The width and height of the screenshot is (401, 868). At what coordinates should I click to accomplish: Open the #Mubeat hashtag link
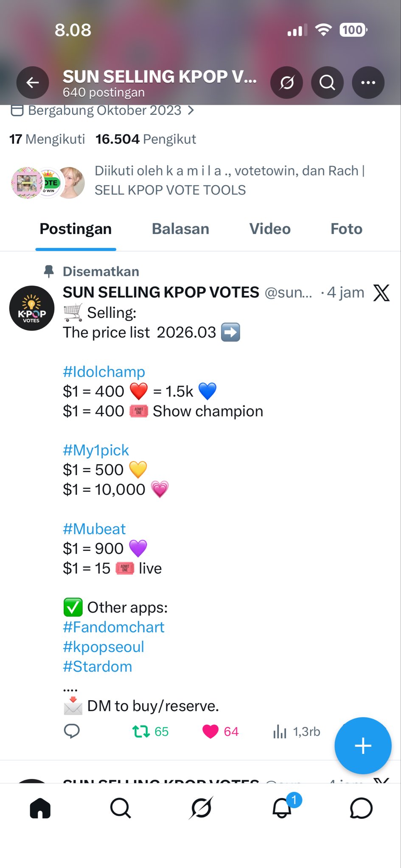94,529
